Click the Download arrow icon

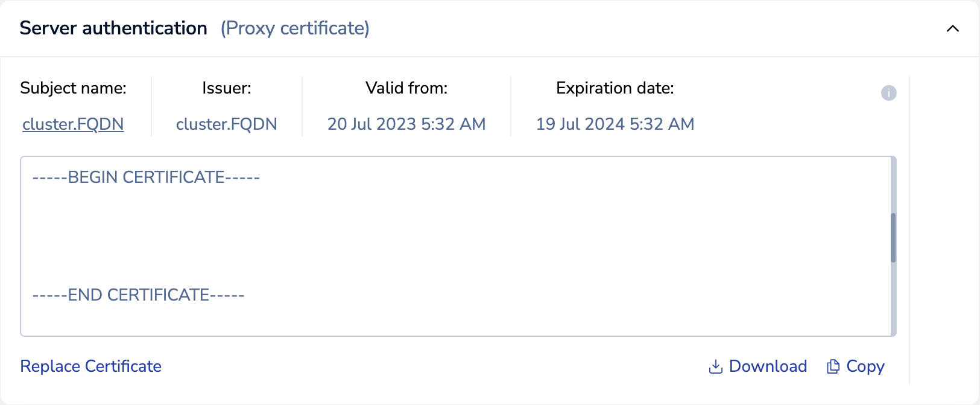coord(715,366)
